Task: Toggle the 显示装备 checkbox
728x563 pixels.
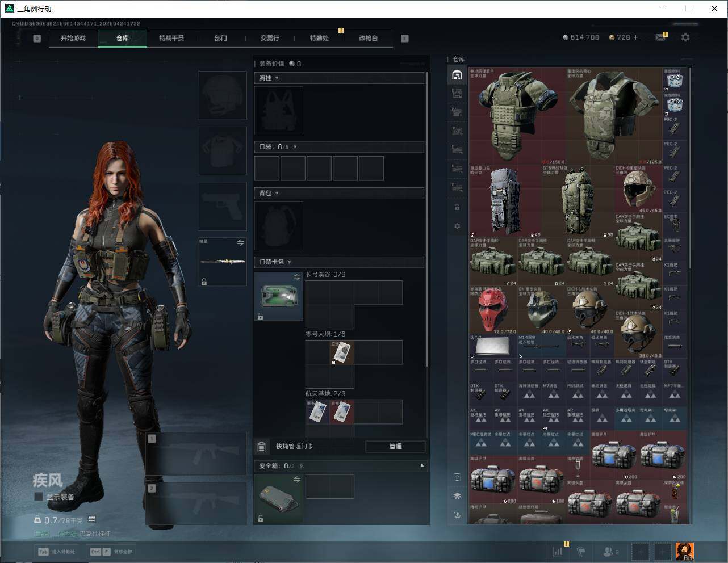Action: point(39,497)
